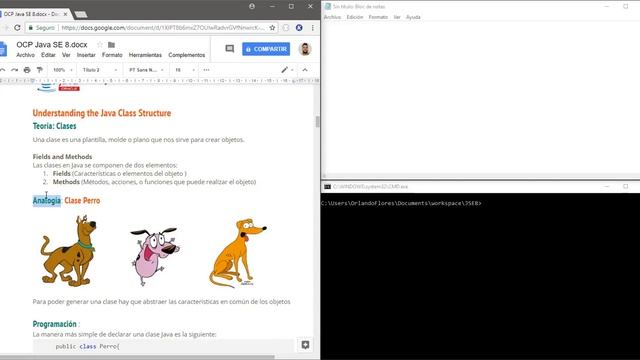Open the editing mode pencil dropdown
Image resolution: width=640 pixels, height=360 pixels.
coord(287,70)
